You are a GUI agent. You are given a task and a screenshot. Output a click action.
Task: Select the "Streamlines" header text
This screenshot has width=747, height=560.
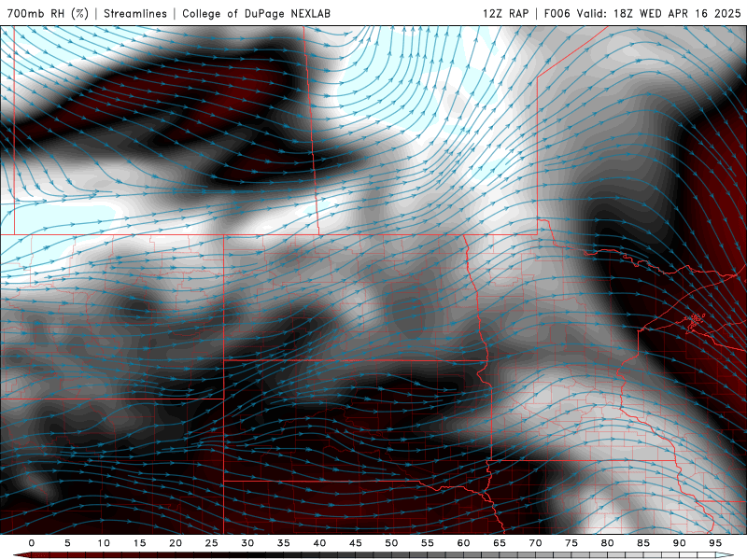[135, 13]
